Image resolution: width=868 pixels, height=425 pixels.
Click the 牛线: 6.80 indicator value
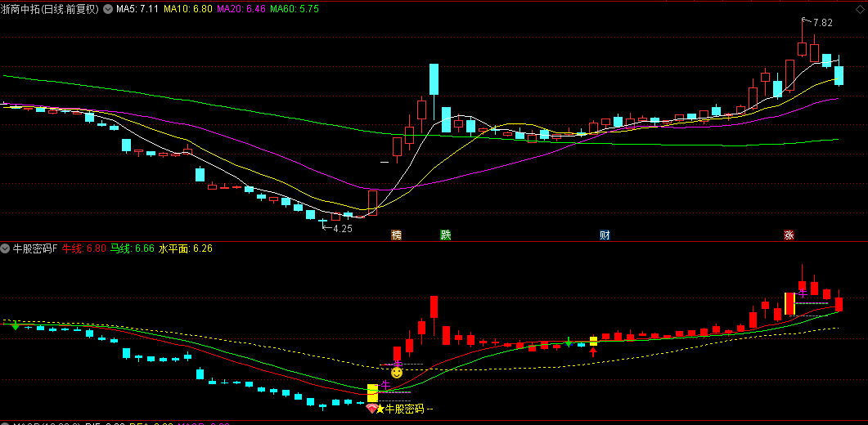click(83, 249)
